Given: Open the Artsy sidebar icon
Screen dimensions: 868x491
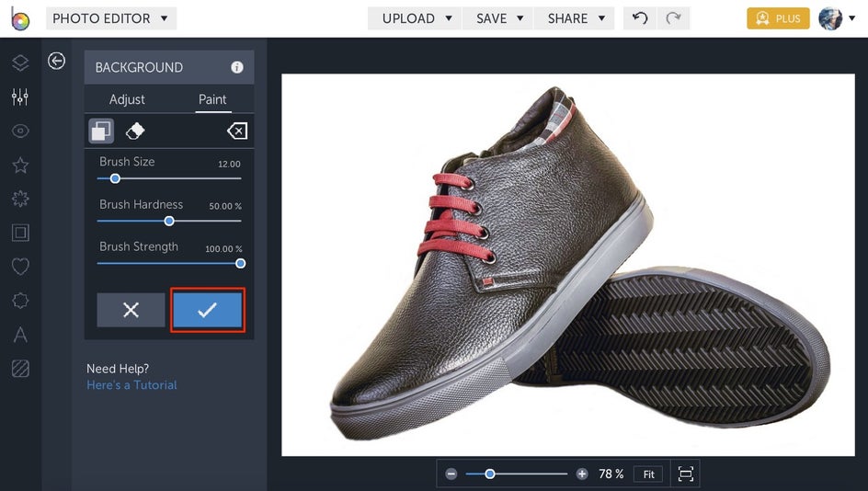Looking at the screenshot, I should (20, 199).
